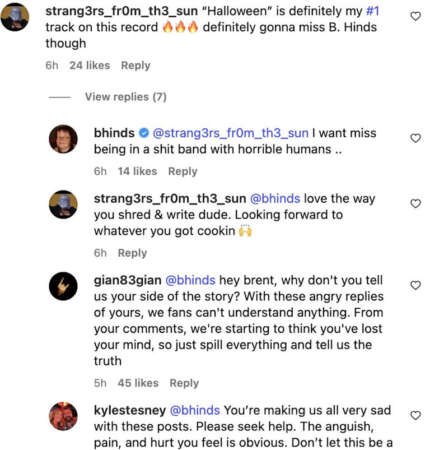This screenshot has height=450, width=430.
Task: Reply to bhinds' comment with 14 likes
Action: (x=183, y=171)
